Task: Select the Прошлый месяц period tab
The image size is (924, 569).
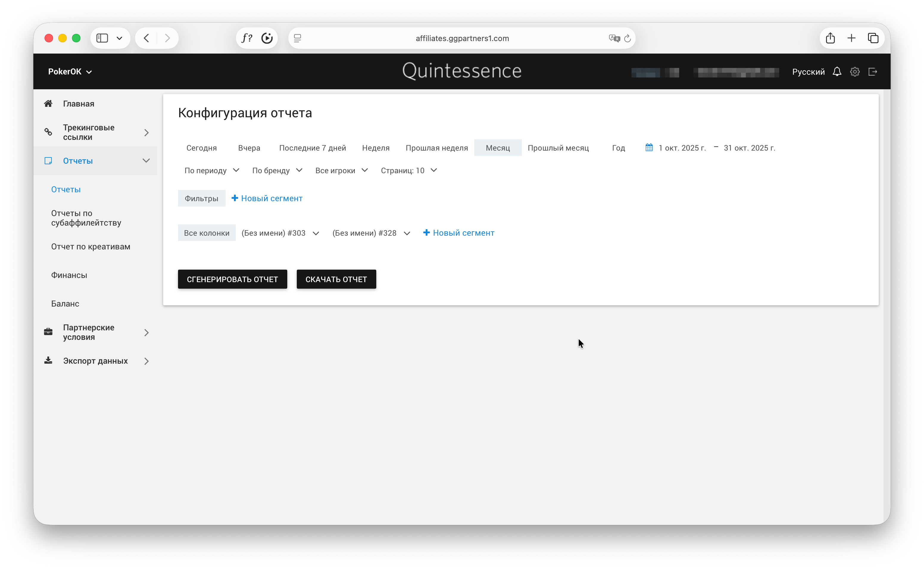Action: tap(558, 148)
